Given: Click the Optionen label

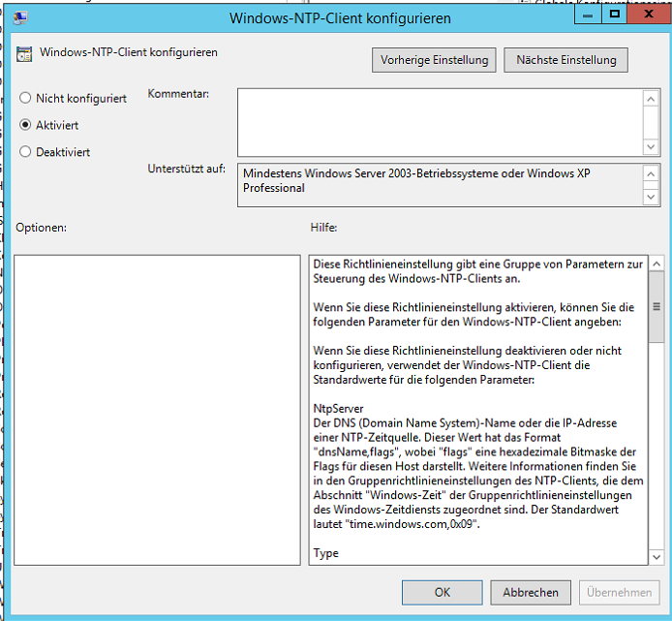Looking at the screenshot, I should [x=41, y=228].
